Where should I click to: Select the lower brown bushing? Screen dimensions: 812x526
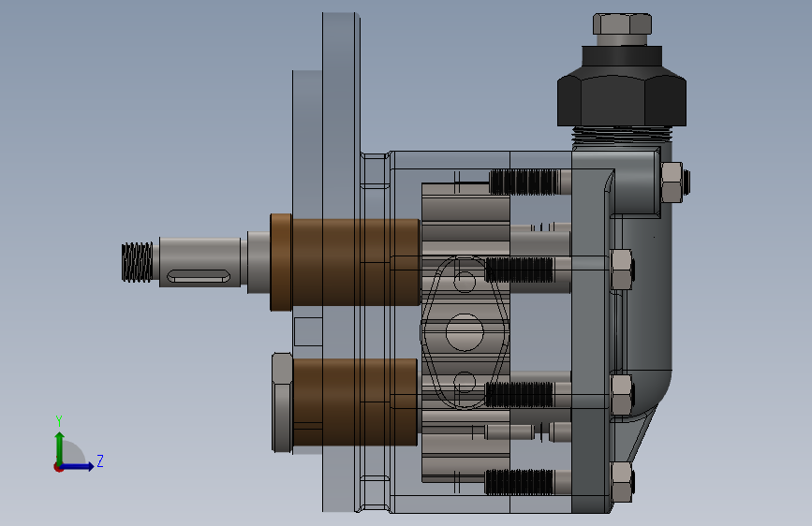tap(355, 402)
